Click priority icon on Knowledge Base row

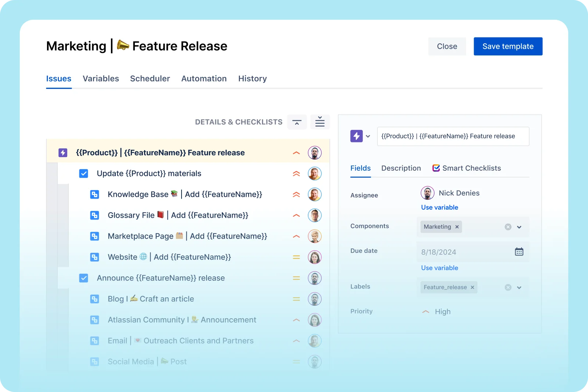coord(296,195)
